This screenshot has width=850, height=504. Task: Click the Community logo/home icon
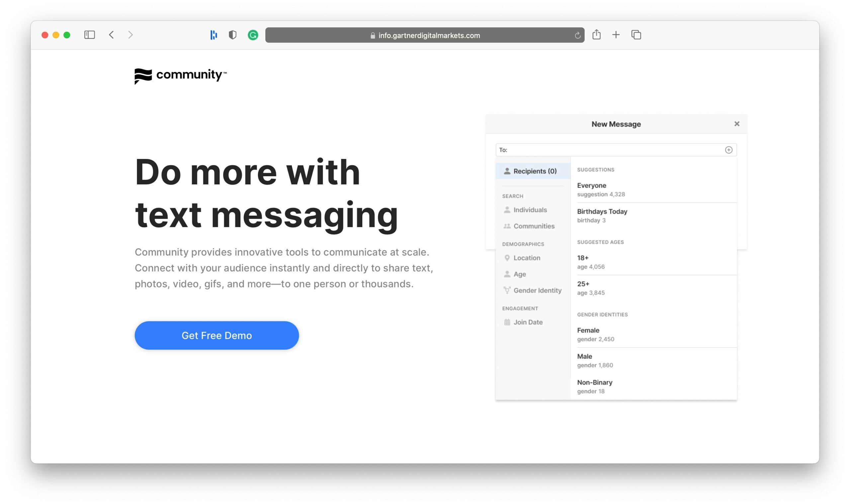tap(181, 76)
